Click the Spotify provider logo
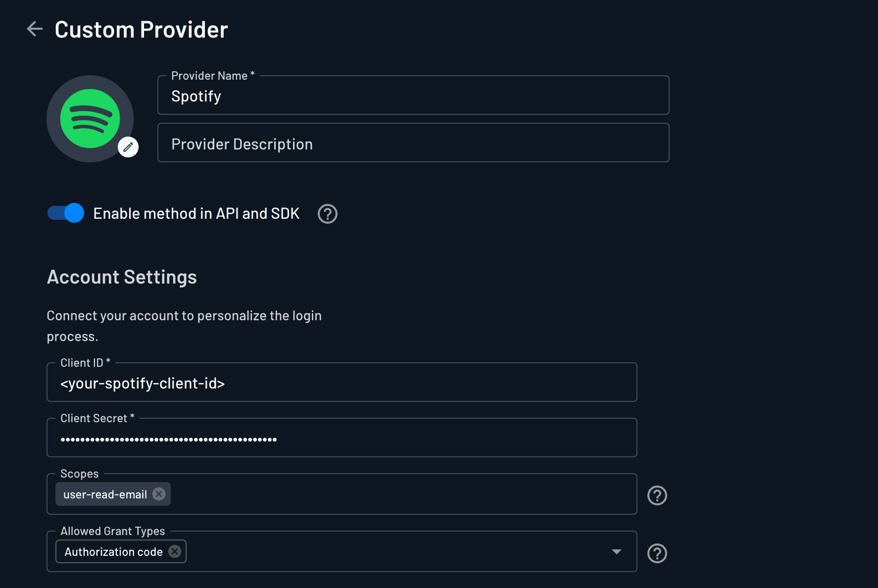Screen dimensions: 878x588 [x=90, y=118]
